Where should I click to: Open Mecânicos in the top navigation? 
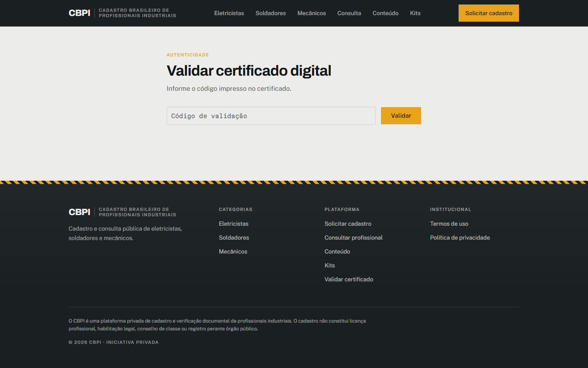click(x=312, y=13)
